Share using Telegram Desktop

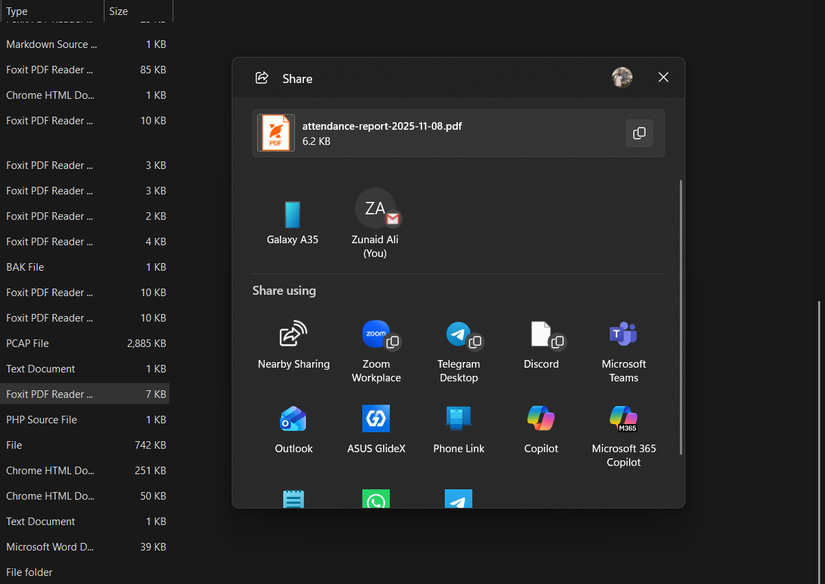(458, 351)
